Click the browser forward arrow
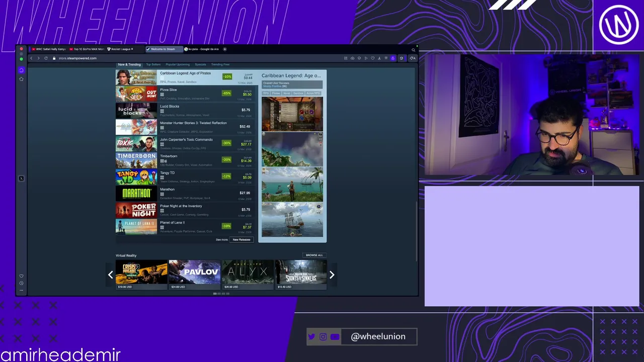This screenshot has height=362, width=644. [38, 58]
